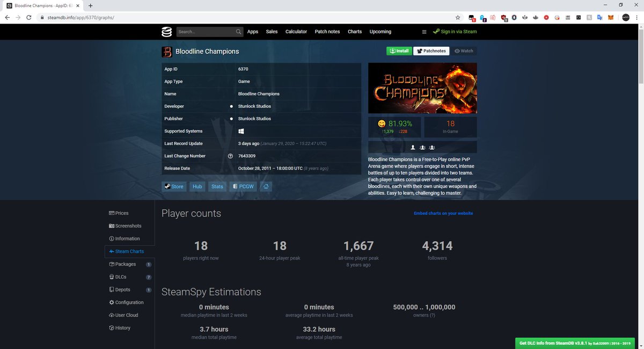Open Sales in the top navigation
Screen dimensions: 644x349
click(272, 32)
